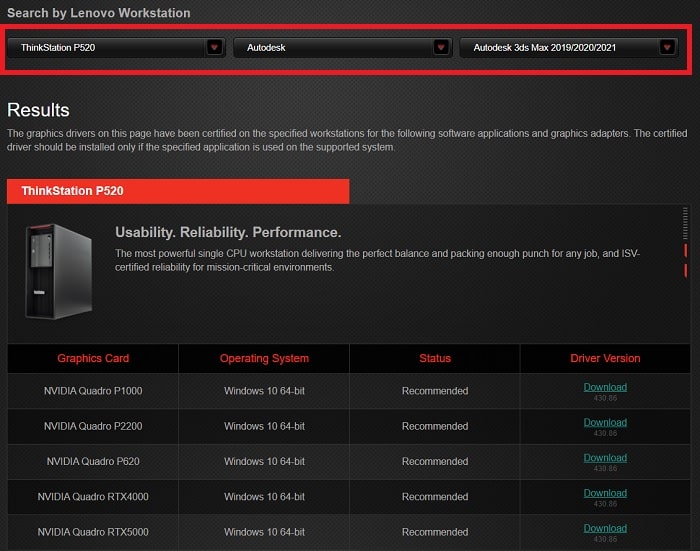The height and width of the screenshot is (551, 700).
Task: Select the ThinkStation P520 red tab header
Action: (178, 191)
